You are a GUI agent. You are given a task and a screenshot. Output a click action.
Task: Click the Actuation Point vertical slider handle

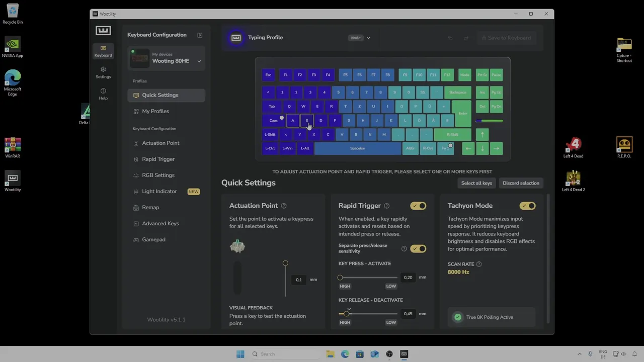coord(285,263)
